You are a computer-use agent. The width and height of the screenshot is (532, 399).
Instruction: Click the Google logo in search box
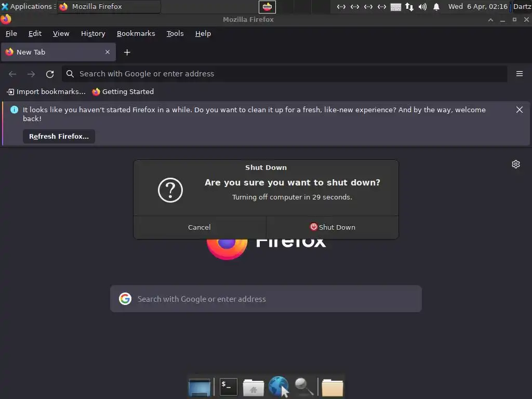point(125,299)
